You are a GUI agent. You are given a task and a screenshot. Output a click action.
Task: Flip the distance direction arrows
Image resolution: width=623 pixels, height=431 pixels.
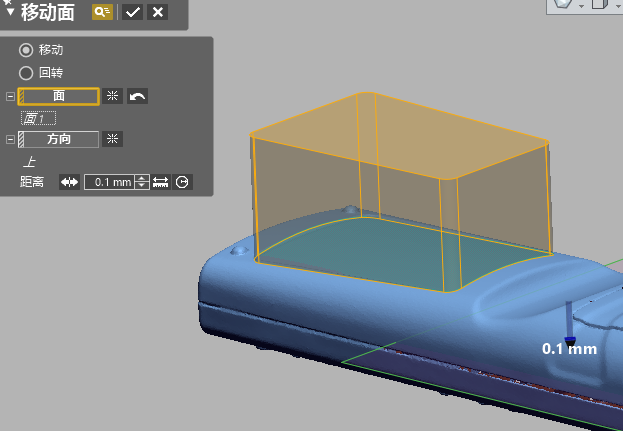coord(69,182)
